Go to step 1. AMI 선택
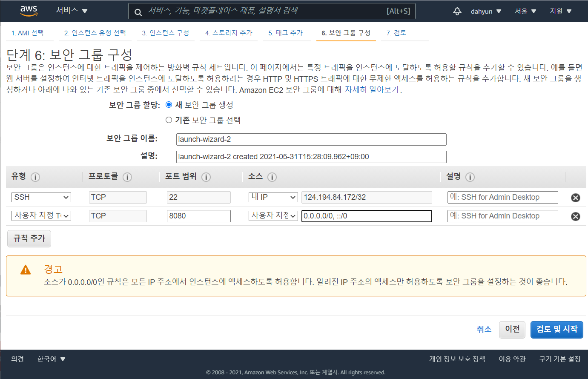Screen dimensions: 588x379 click(28, 33)
